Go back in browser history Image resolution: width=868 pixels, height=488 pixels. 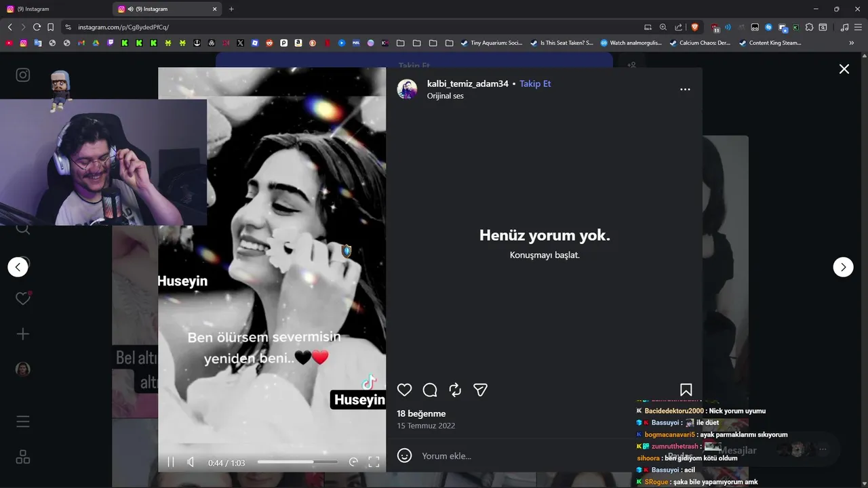tap(9, 27)
